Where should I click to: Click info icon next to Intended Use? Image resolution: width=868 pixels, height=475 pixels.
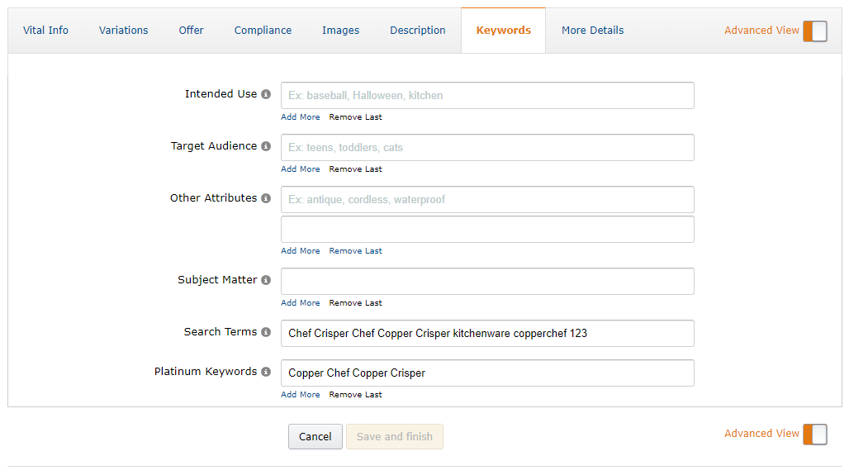[266, 94]
